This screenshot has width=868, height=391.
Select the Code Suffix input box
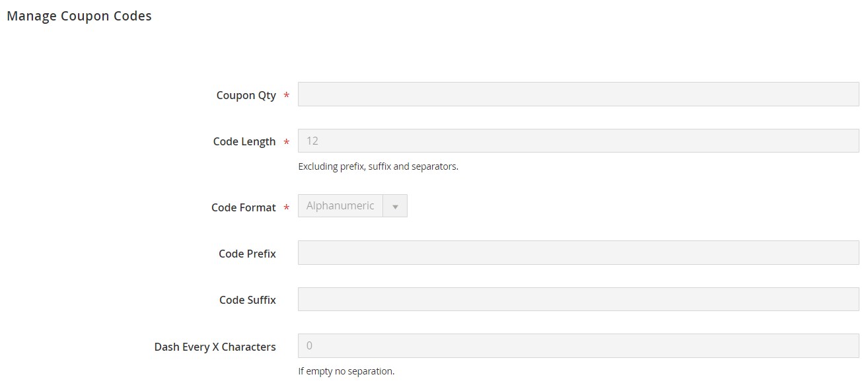tap(578, 299)
